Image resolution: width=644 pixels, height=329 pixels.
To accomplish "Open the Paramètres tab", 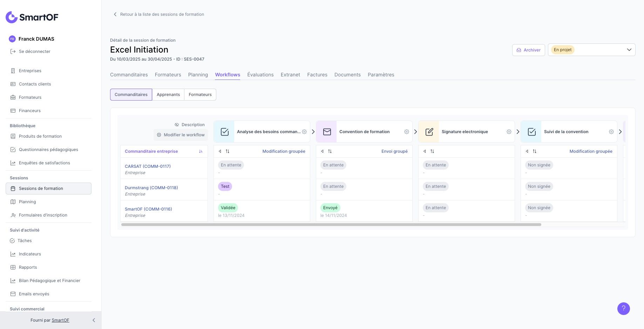I will click(381, 75).
